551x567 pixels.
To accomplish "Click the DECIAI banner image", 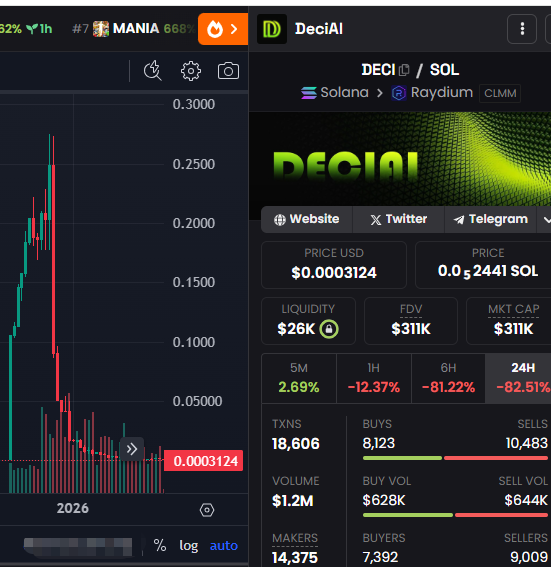I will [x=400, y=159].
